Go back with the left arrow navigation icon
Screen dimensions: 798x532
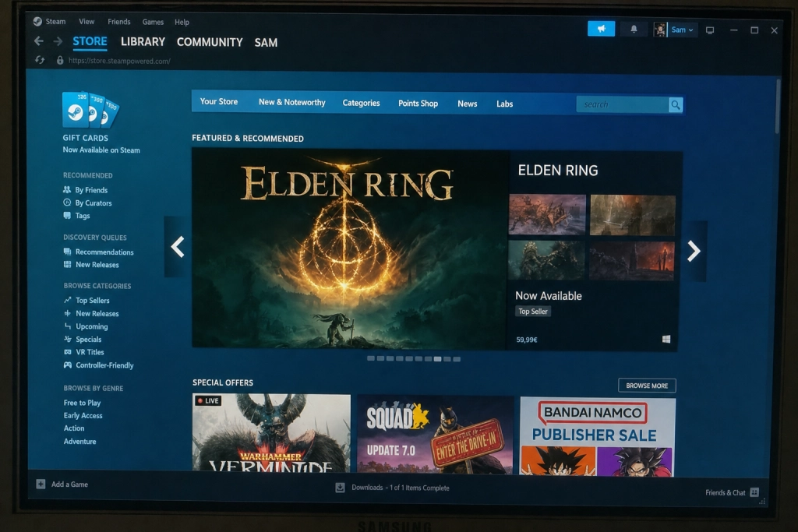pyautogui.click(x=39, y=41)
